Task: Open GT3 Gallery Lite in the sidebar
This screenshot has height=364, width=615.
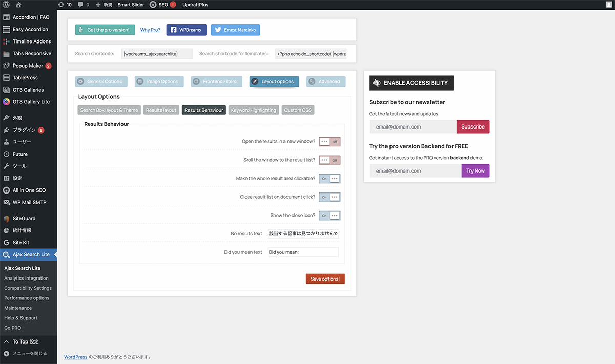Action: pos(31,102)
